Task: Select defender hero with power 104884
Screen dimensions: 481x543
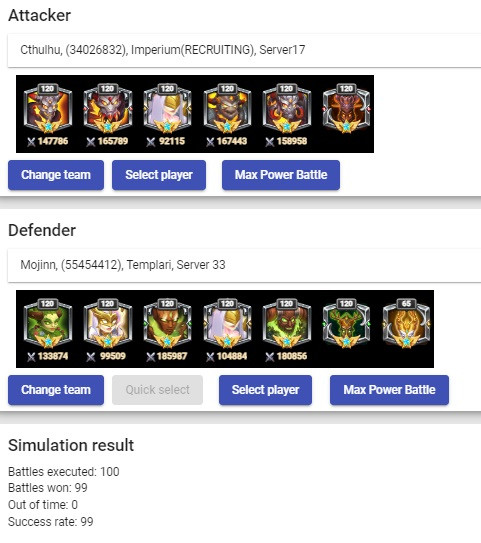Action: point(227,324)
